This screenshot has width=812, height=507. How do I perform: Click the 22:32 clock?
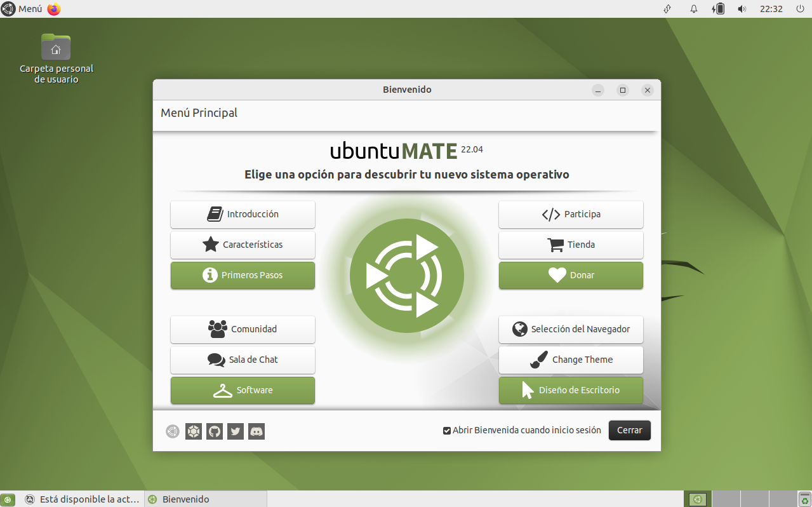point(771,9)
